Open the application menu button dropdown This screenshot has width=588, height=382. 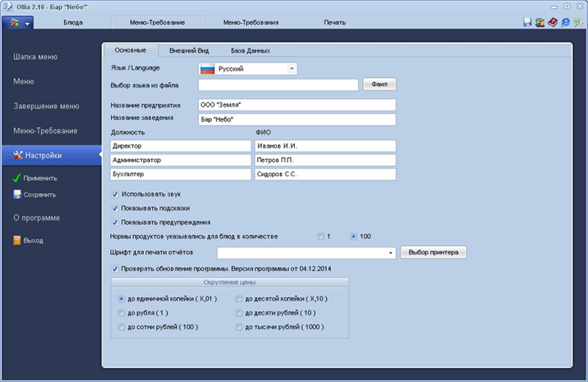tap(20, 23)
